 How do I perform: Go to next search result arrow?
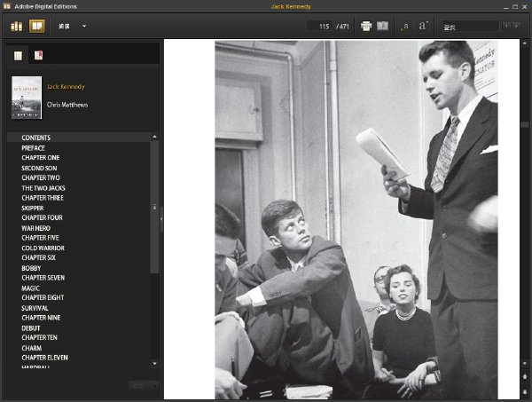coord(516,26)
